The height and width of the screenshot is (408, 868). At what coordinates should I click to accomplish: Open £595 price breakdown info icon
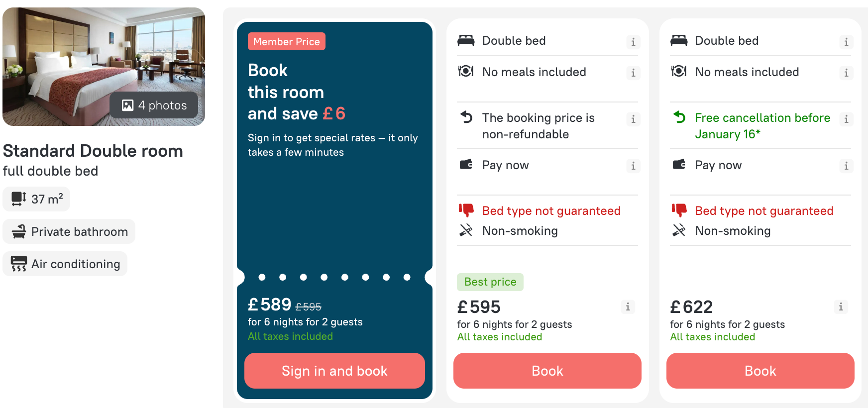click(628, 306)
